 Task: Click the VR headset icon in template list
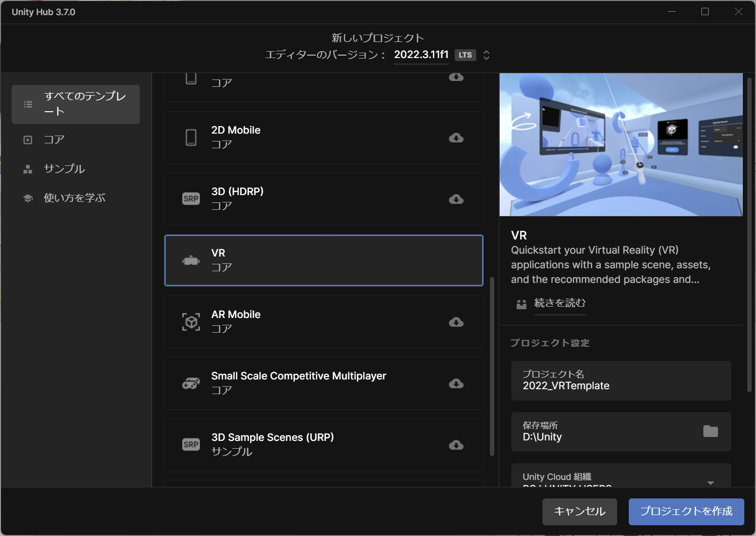[191, 261]
